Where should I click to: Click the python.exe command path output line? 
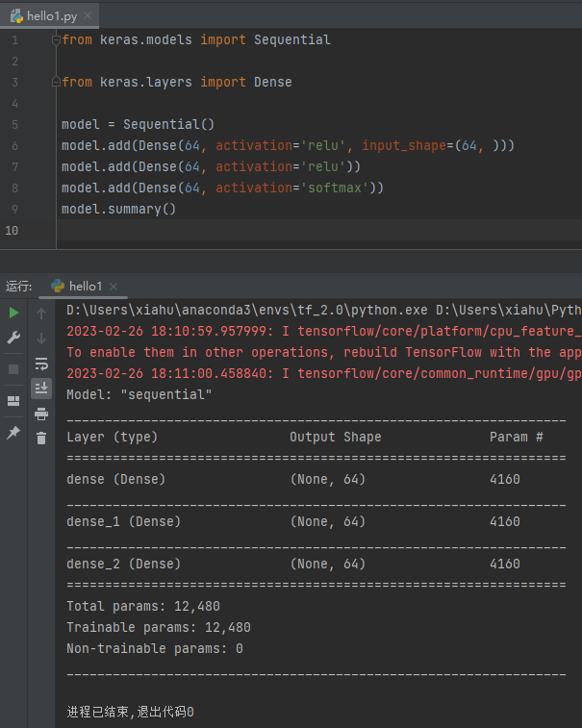click(324, 310)
